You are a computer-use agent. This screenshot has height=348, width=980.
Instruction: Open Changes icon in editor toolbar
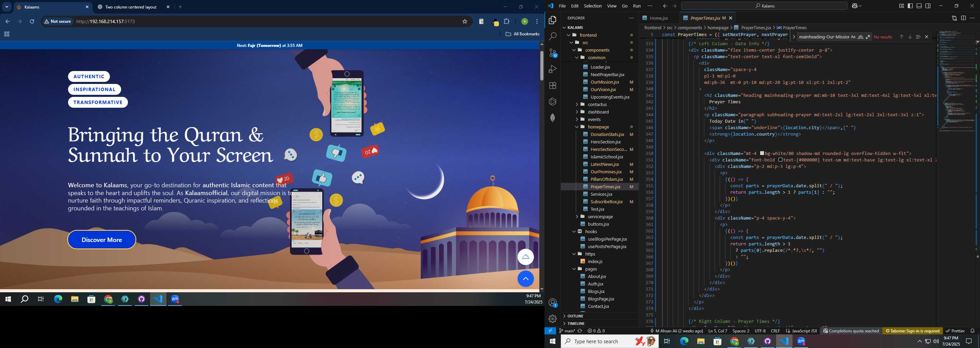(x=954, y=18)
